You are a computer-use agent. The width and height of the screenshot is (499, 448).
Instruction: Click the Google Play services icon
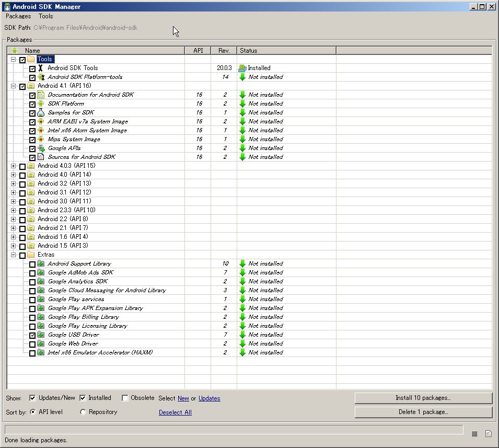pyautogui.click(x=41, y=299)
